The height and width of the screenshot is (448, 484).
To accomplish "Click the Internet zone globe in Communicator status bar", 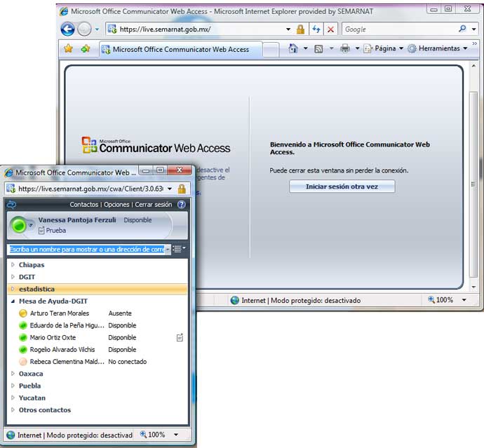I will (x=11, y=435).
